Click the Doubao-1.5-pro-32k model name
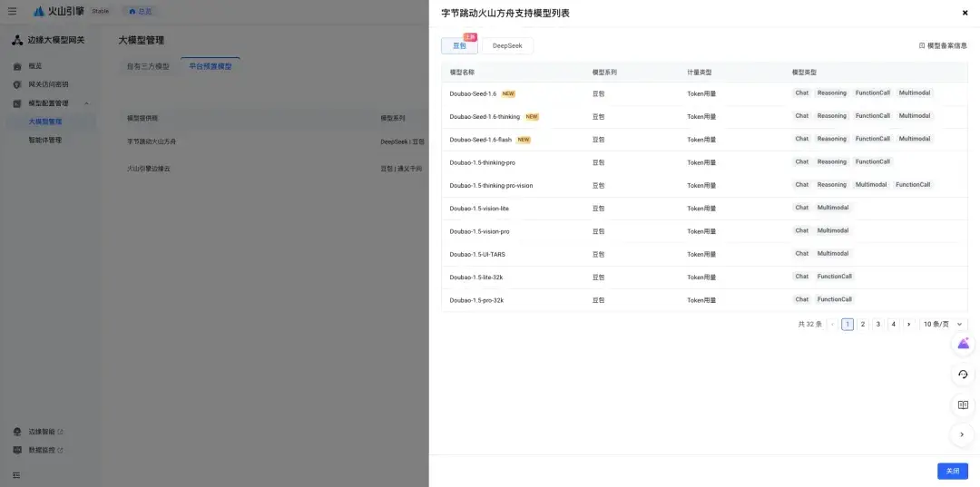Image resolution: width=980 pixels, height=487 pixels. point(476,300)
